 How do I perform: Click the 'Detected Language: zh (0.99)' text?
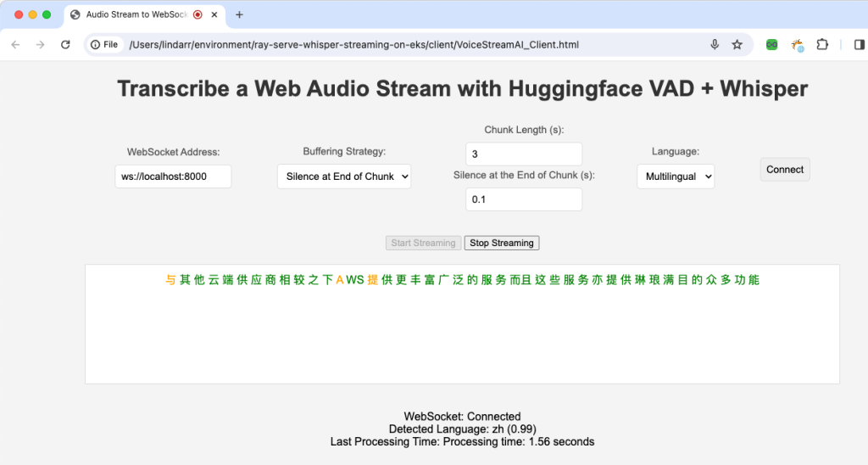tap(462, 429)
